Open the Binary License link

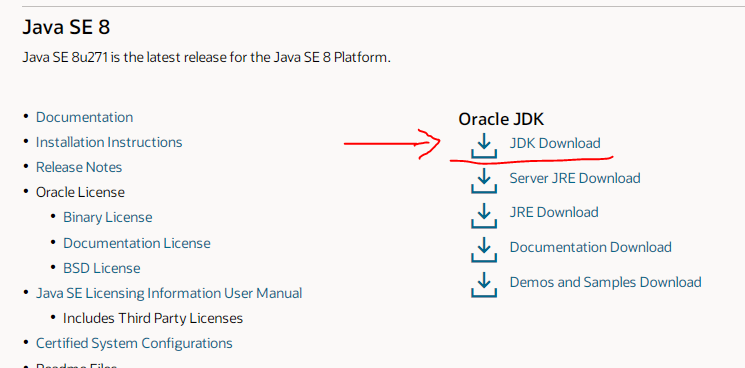pyautogui.click(x=108, y=217)
